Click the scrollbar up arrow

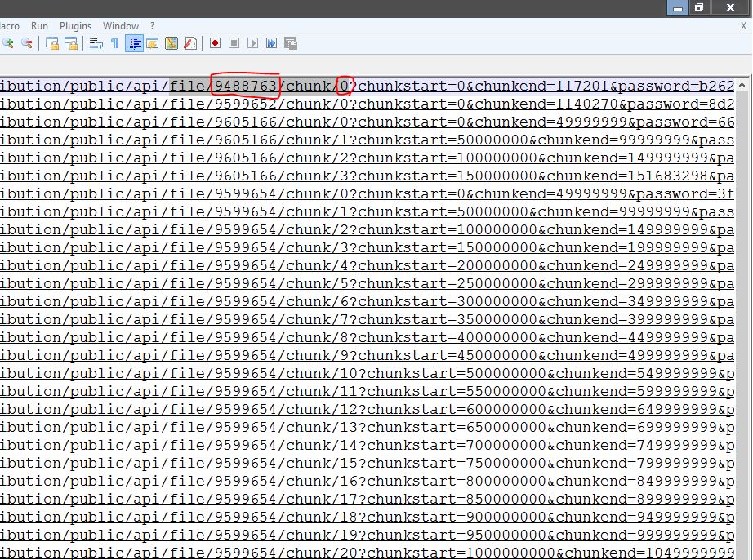[x=742, y=86]
